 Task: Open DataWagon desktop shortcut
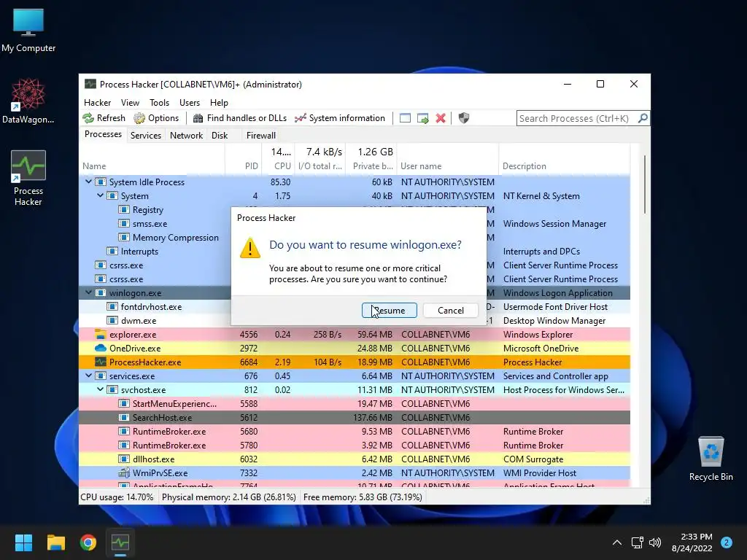28,101
